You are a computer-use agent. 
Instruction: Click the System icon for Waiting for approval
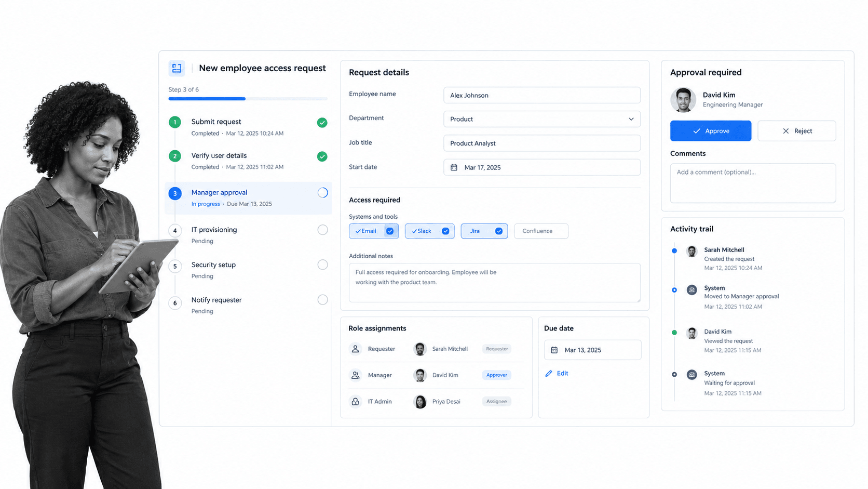(x=691, y=375)
